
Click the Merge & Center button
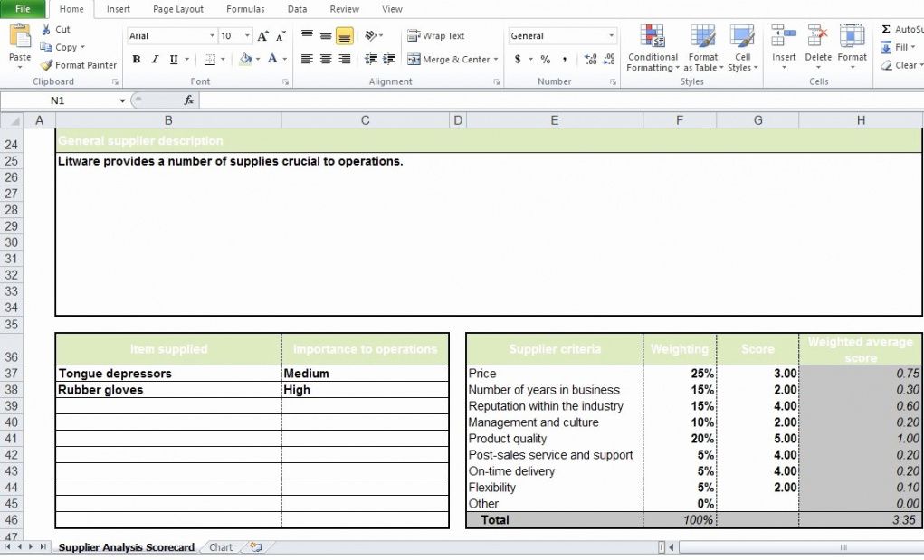[x=452, y=59]
